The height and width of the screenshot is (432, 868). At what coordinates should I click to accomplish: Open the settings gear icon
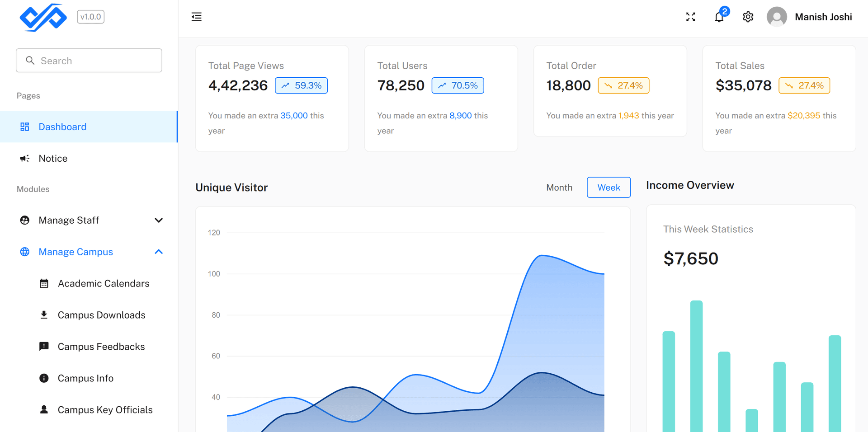tap(748, 17)
